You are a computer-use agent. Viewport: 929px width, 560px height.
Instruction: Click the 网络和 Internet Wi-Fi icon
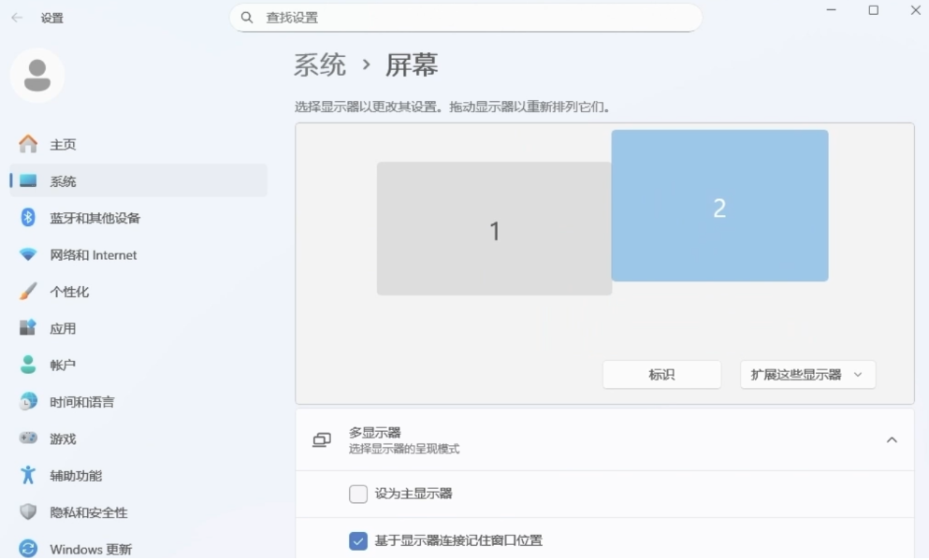pyautogui.click(x=28, y=254)
